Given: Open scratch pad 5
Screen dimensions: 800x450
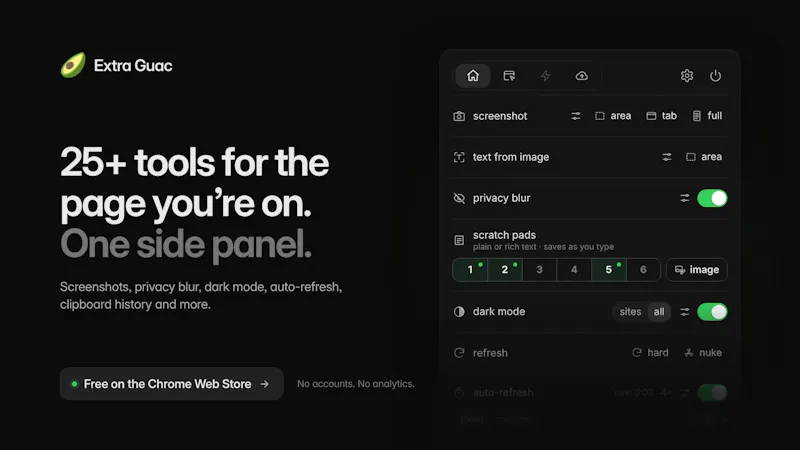Looking at the screenshot, I should [x=609, y=269].
